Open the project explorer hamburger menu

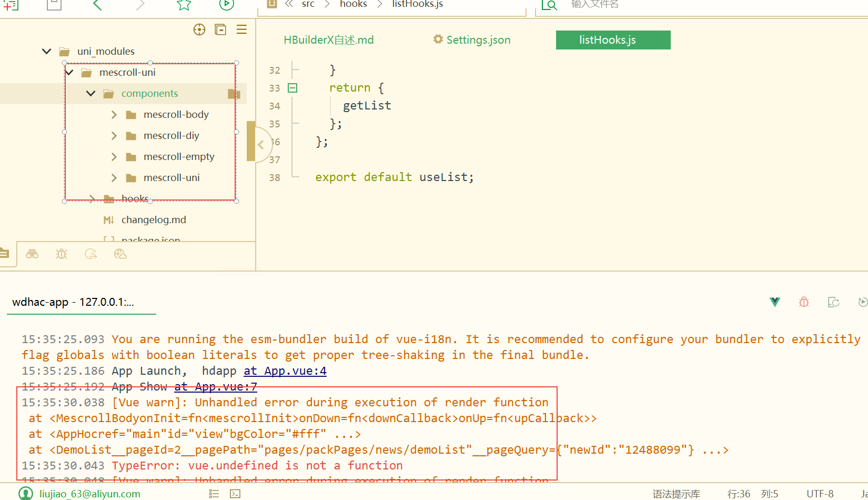(x=241, y=29)
